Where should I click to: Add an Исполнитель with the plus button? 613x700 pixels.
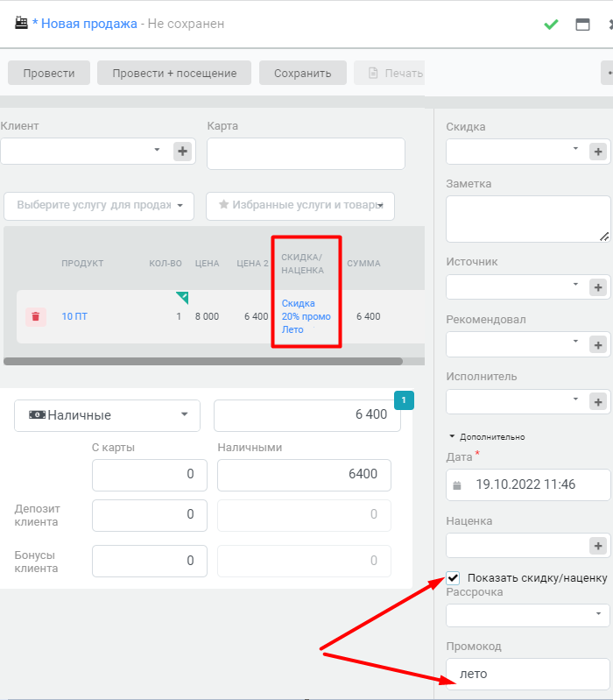point(598,402)
